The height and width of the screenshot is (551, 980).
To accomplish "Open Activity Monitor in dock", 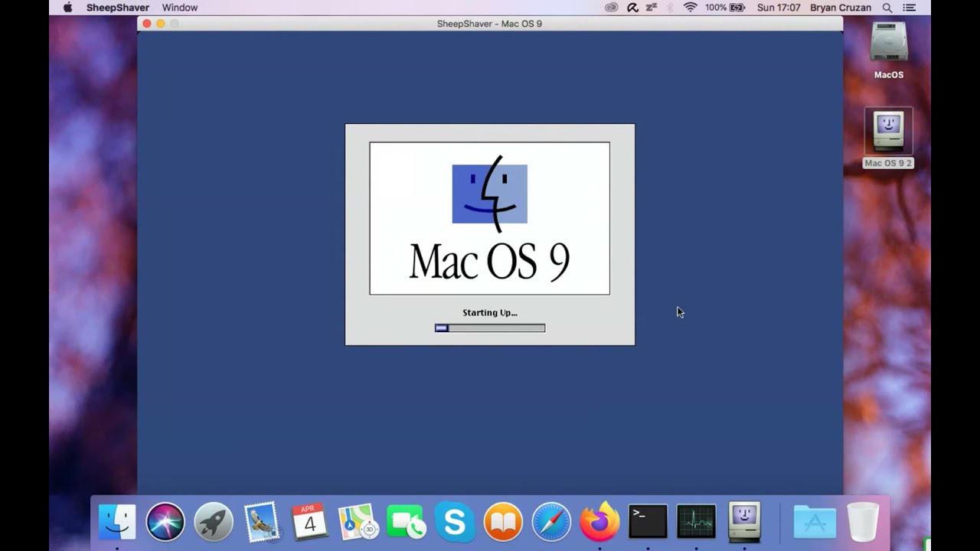I will click(696, 522).
